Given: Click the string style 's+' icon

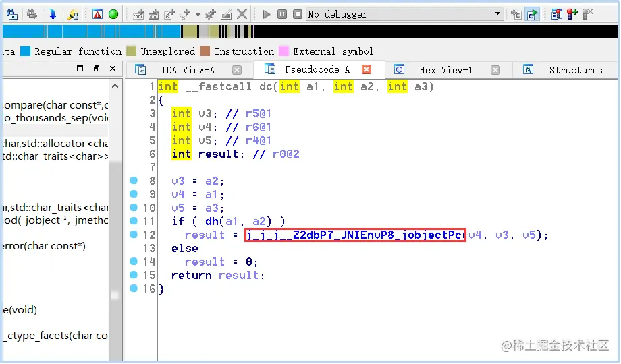Looking at the screenshot, I should click(x=185, y=15).
